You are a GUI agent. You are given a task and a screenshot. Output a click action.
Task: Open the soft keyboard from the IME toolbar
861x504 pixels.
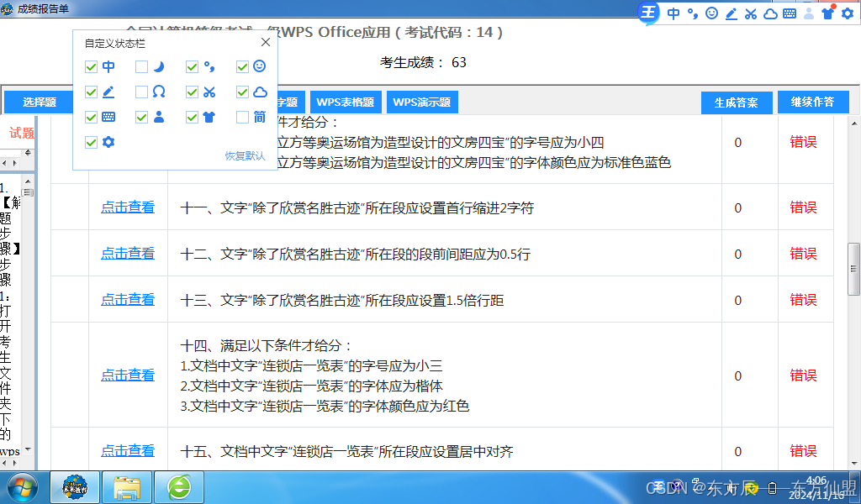tap(790, 13)
